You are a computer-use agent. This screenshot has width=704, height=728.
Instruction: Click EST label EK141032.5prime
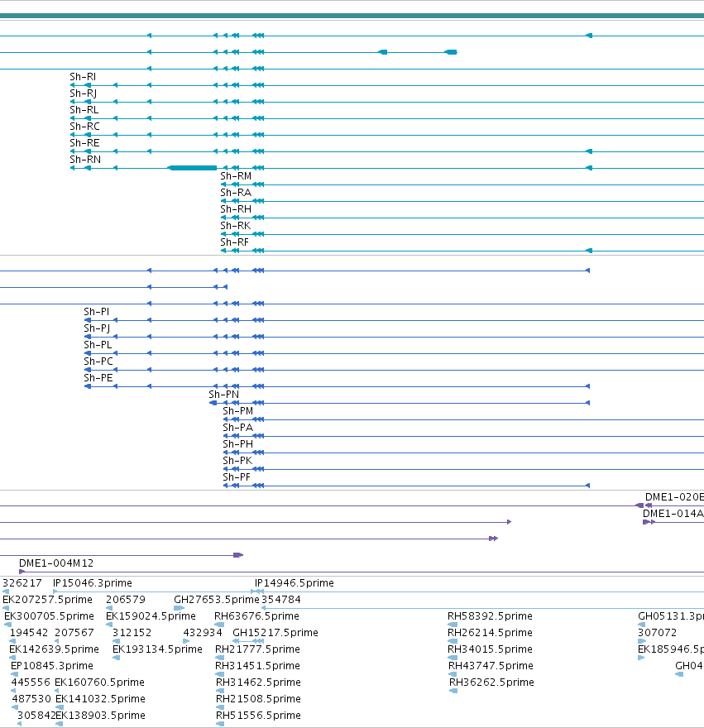(100, 699)
